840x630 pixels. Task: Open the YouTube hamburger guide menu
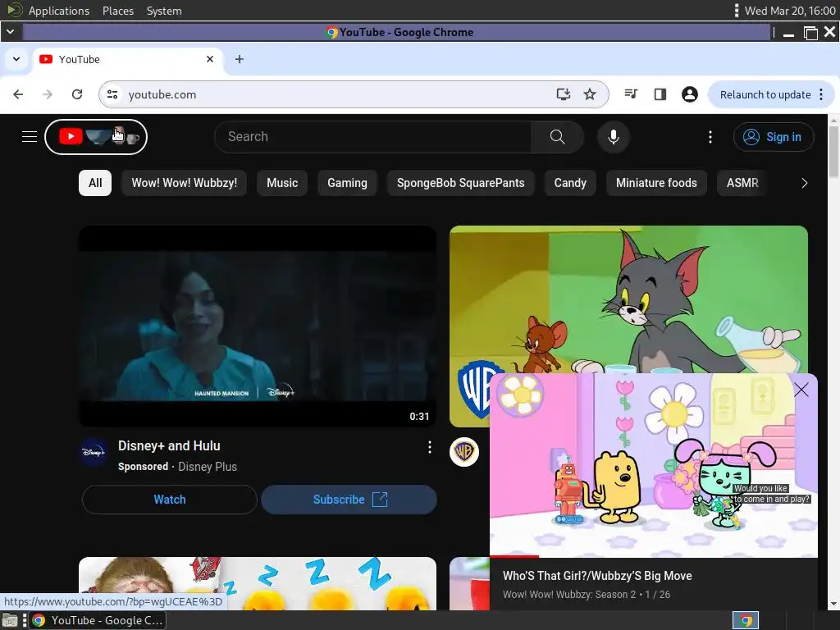point(30,137)
